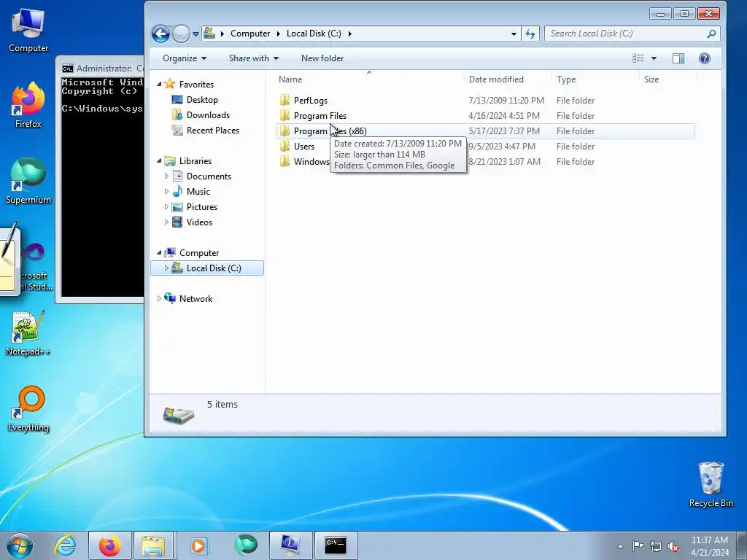The height and width of the screenshot is (560, 747).
Task: Open the Windows Start menu
Action: 20,545
